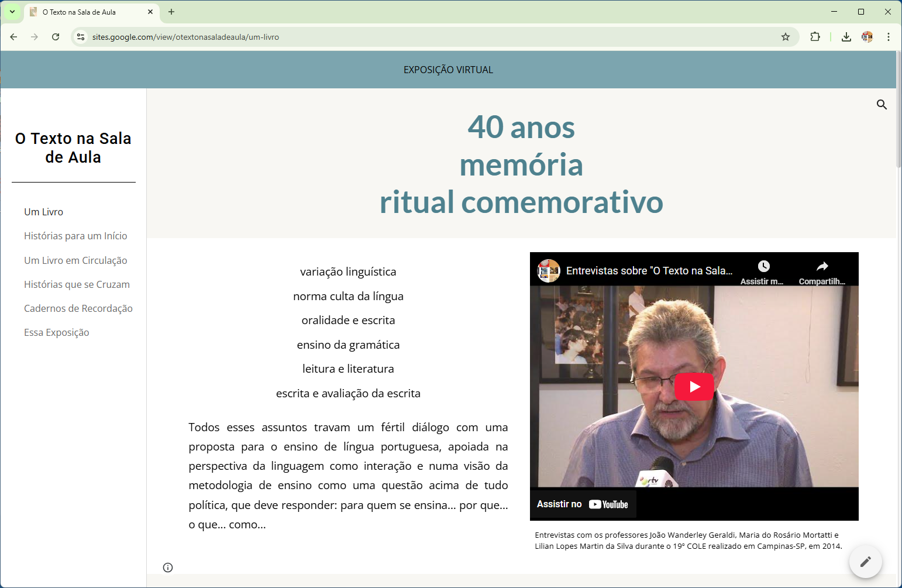
Task: Open Cadernos de Recordação page
Action: point(78,308)
